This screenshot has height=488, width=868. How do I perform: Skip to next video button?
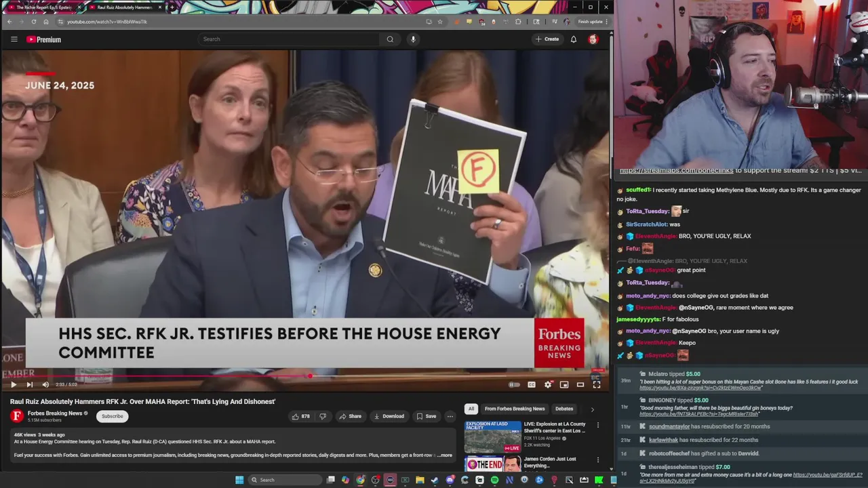29,384
